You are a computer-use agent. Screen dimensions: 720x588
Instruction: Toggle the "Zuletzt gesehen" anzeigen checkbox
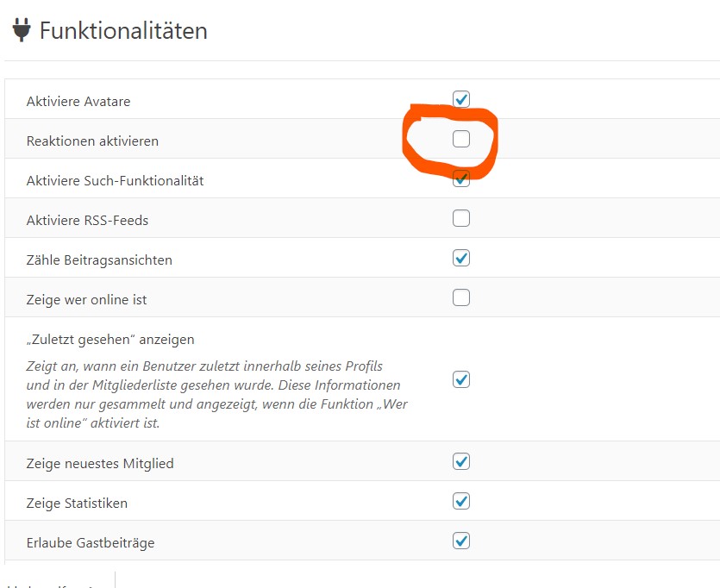click(x=461, y=379)
